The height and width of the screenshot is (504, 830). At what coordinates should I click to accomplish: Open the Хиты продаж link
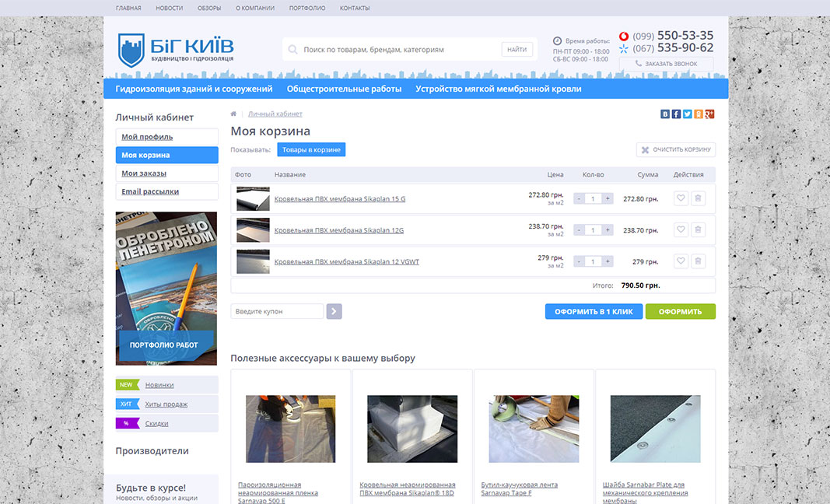click(166, 404)
